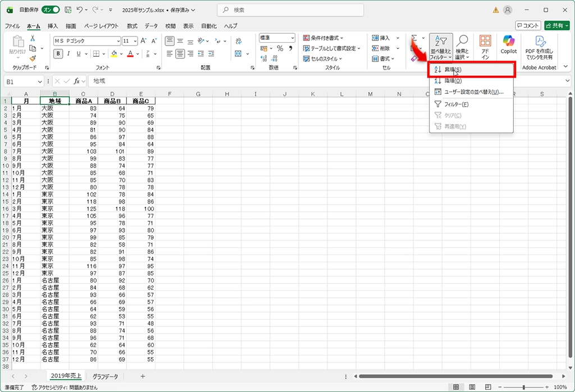Expand the 条件付き書式 dropdown
Viewport: 575px width, 392px height.
pyautogui.click(x=323, y=38)
